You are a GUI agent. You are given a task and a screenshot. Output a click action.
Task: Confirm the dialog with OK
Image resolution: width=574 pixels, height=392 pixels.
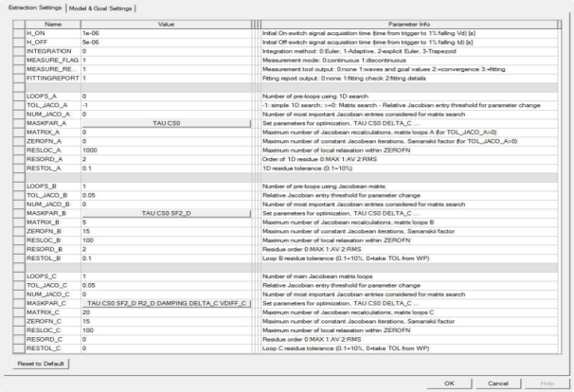pos(449,383)
